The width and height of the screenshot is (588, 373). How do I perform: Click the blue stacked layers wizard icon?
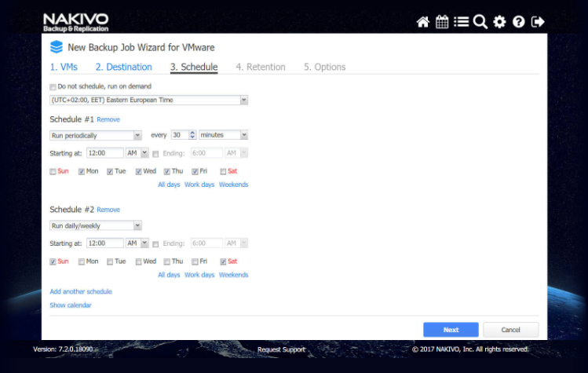(57, 47)
